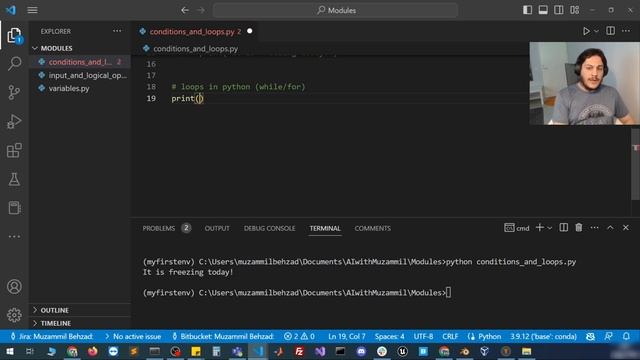This screenshot has height=360, width=640.
Task: Open the notebook view below Testing
Action: click(x=14, y=208)
